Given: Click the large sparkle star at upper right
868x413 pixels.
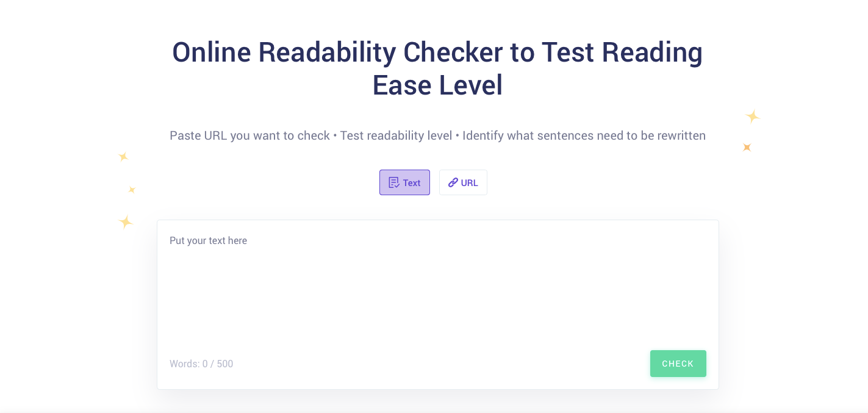Looking at the screenshot, I should pos(753,116).
